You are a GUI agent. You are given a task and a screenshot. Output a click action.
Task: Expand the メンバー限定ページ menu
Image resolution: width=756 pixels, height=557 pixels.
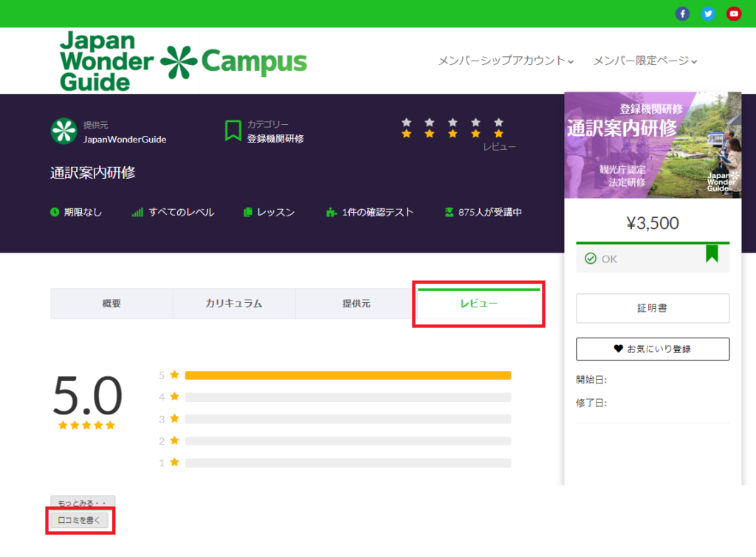point(645,61)
